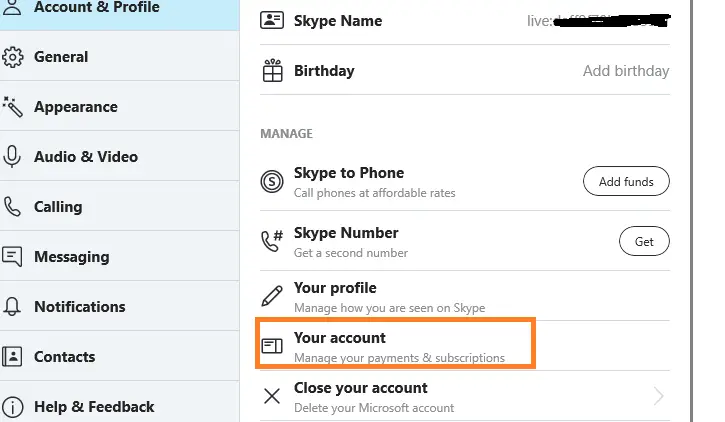The width and height of the screenshot is (725, 422).
Task: Click the Skype Number phone hash icon
Action: [272, 241]
